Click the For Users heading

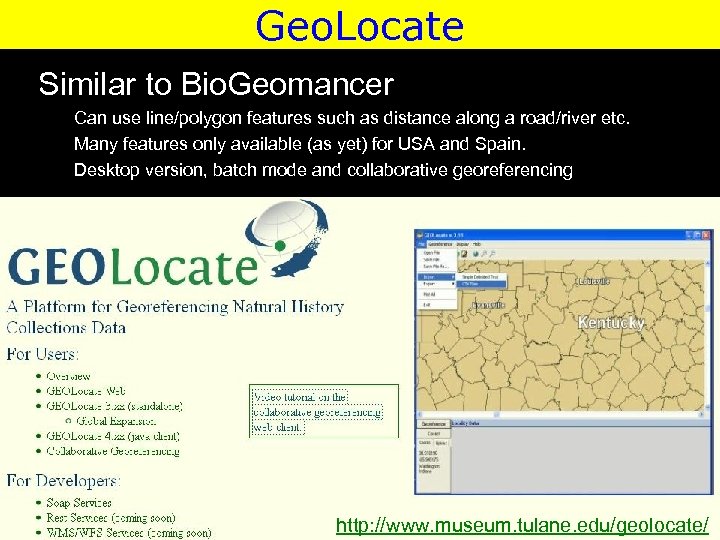(x=43, y=354)
